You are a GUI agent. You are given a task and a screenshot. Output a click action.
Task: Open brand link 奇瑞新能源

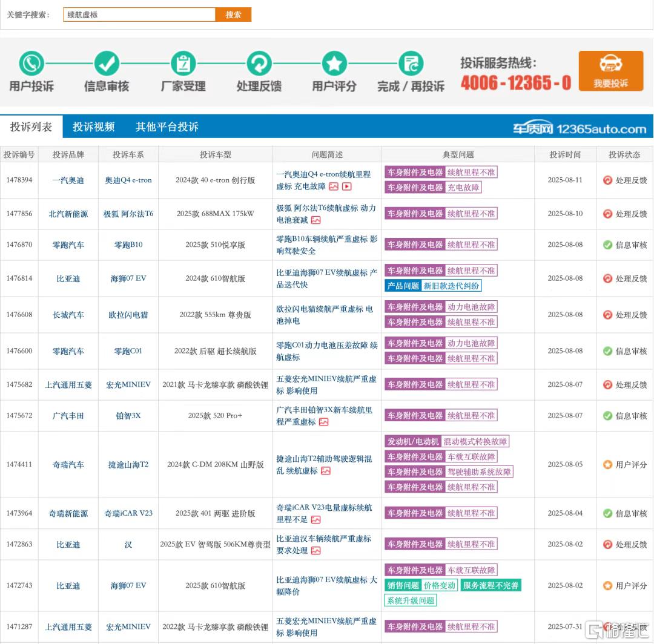click(68, 513)
